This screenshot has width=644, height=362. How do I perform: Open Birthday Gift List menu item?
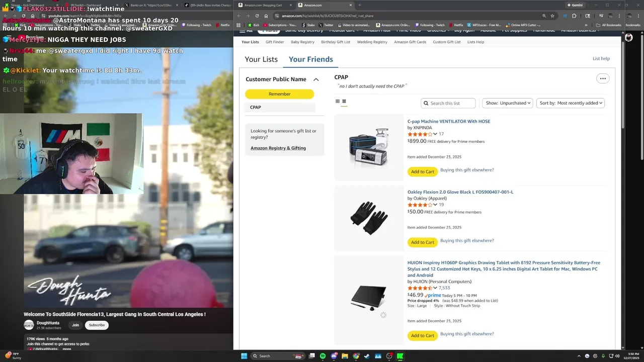[x=336, y=42]
